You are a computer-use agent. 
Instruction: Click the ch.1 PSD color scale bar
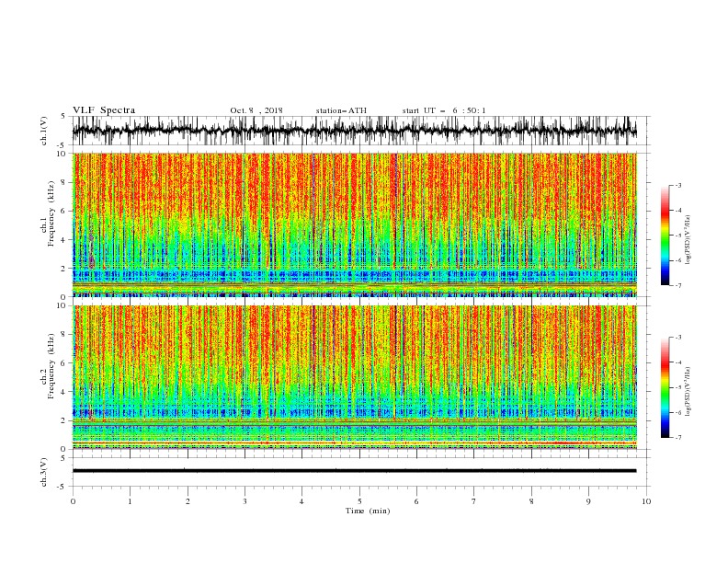(665, 236)
